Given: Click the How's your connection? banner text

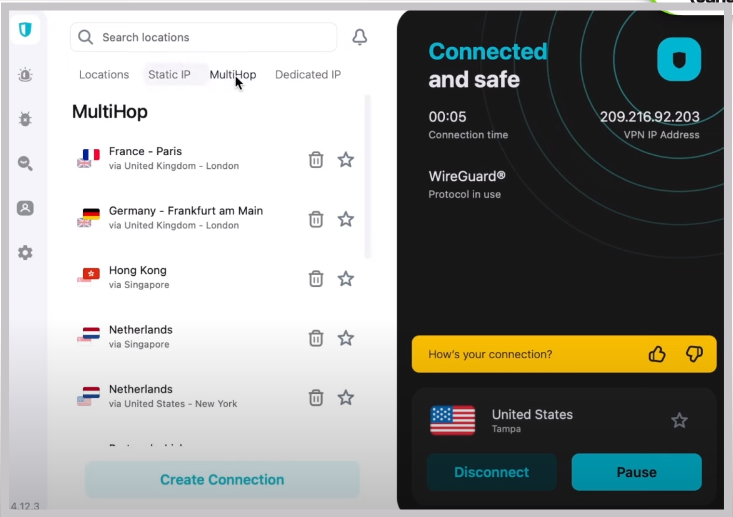Looking at the screenshot, I should click(490, 354).
